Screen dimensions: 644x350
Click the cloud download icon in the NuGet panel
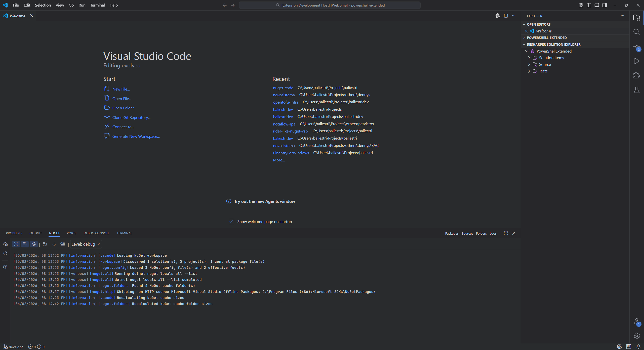pos(5,244)
